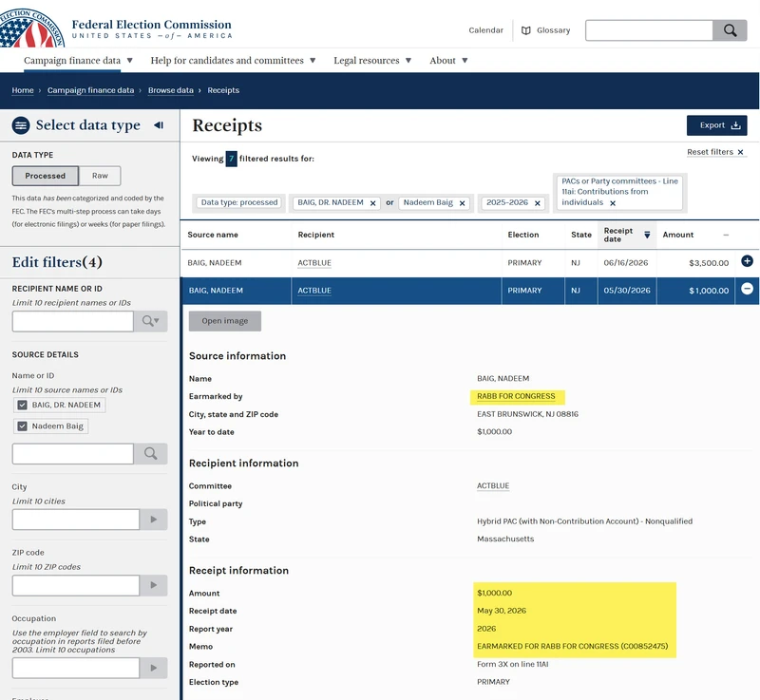
Task: Remove the Contributions from individuals filter tag
Action: click(613, 203)
